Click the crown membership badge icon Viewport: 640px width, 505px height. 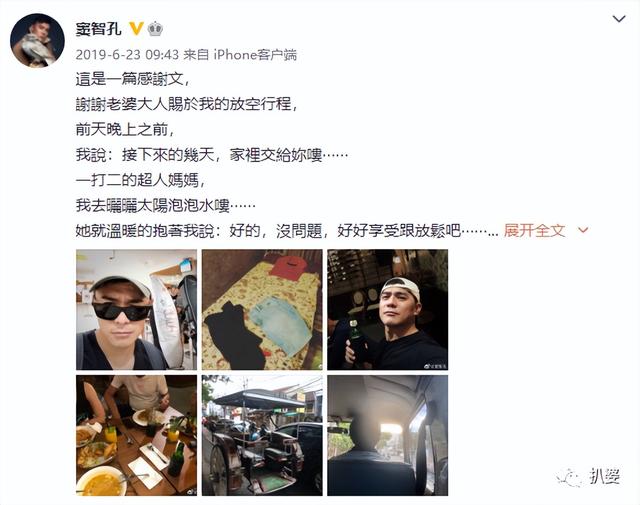pos(155,29)
